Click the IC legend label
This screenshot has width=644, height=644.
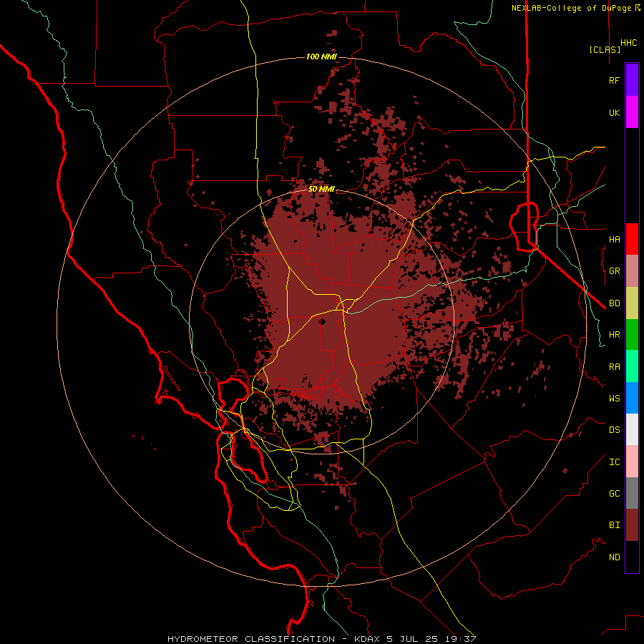click(x=614, y=462)
